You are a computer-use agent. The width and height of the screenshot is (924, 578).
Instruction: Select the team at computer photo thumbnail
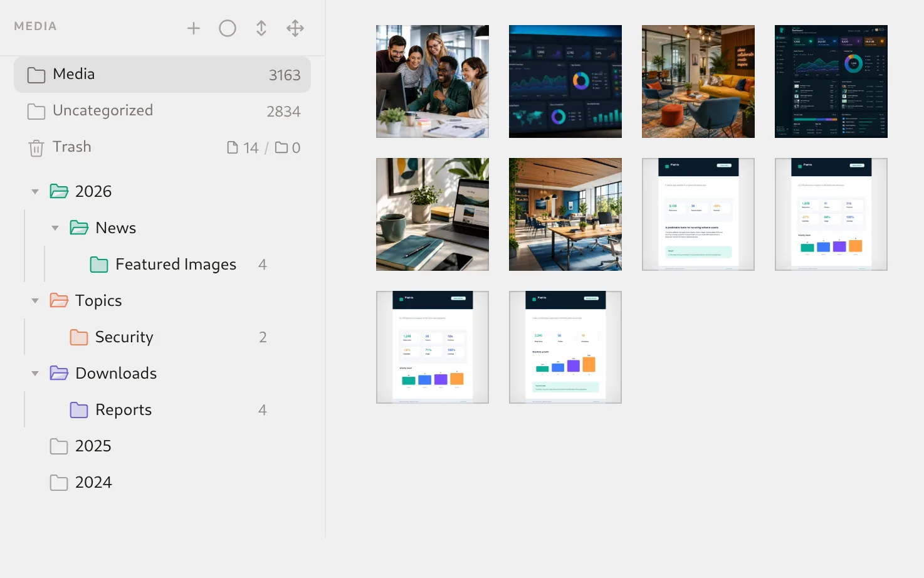(433, 81)
